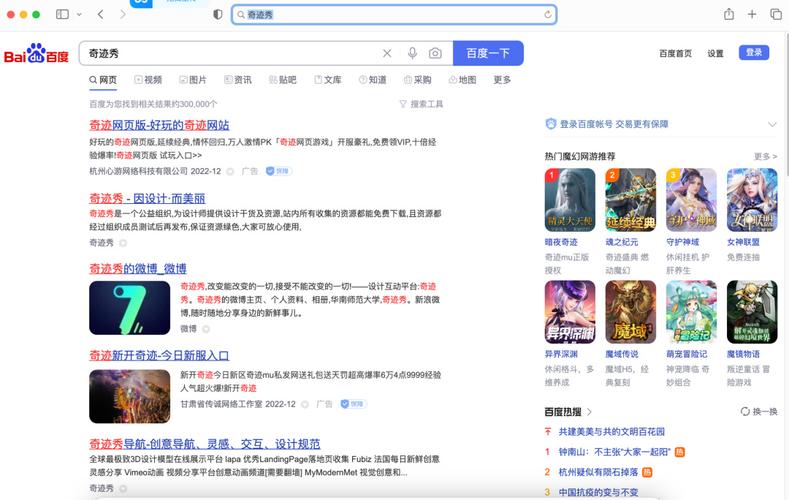
Task: Open result 奇迹新开奇迹-今日新服入口
Action: pos(159,356)
